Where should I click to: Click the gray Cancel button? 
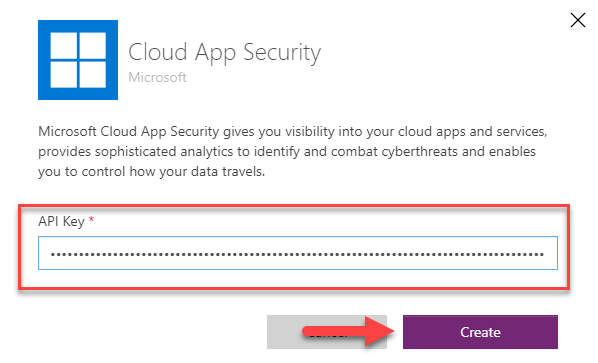pos(327,332)
